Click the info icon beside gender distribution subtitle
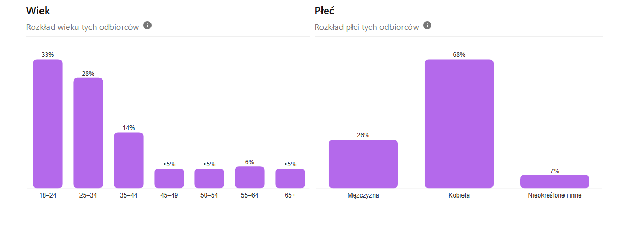This screenshot has height=227, width=644. [x=427, y=26]
